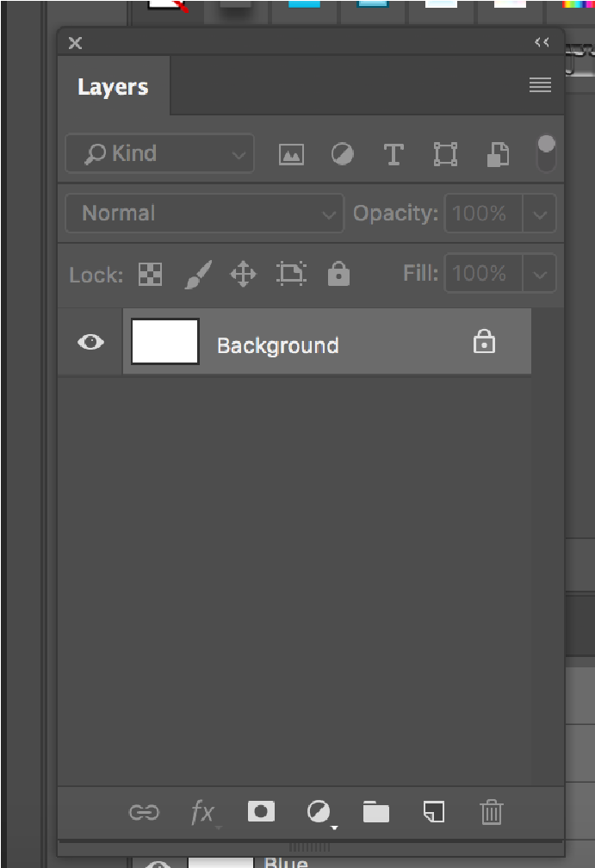Hide the Background layer visibility eye
Image resolution: width=595 pixels, height=868 pixels.
(90, 342)
